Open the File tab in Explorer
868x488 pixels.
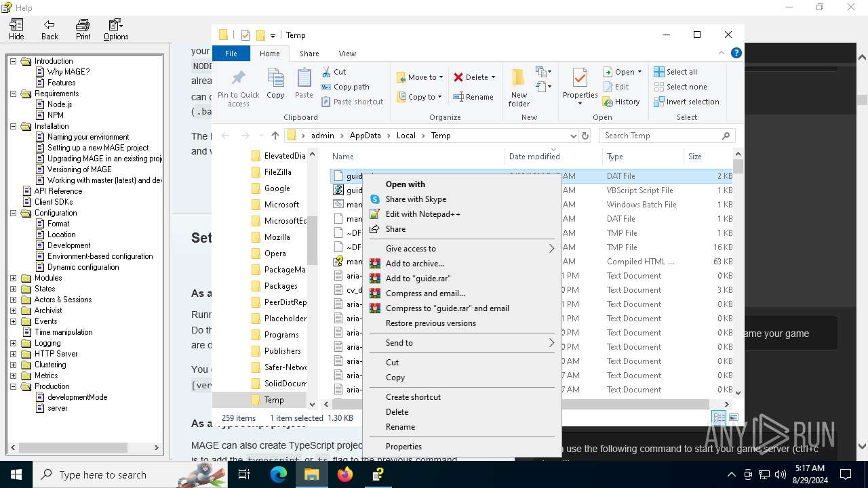[231, 54]
